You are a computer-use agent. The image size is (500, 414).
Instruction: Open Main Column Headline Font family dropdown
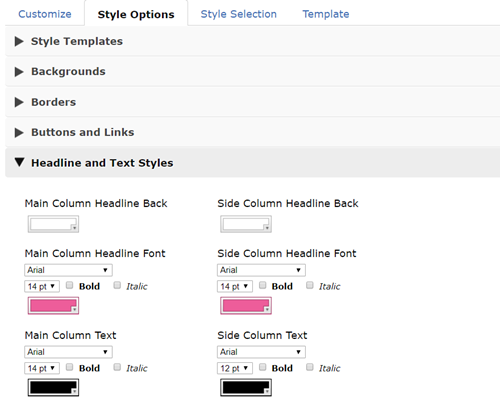(68, 270)
